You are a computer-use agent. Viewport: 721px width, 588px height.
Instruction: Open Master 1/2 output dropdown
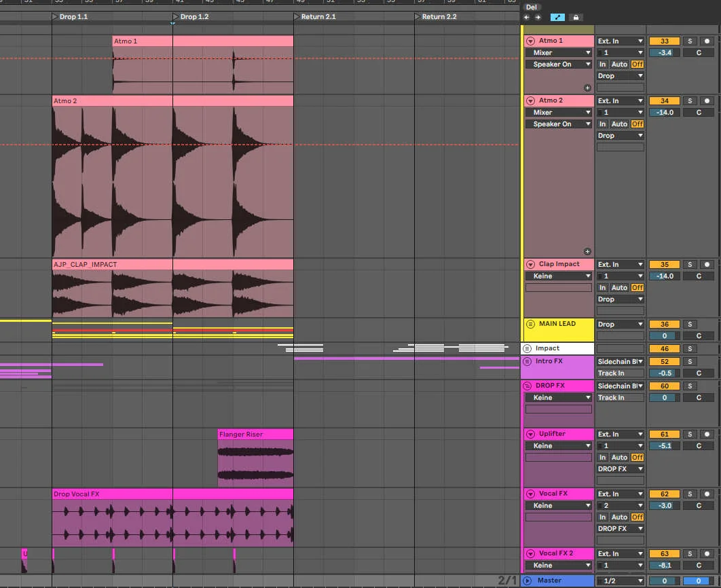(x=621, y=581)
